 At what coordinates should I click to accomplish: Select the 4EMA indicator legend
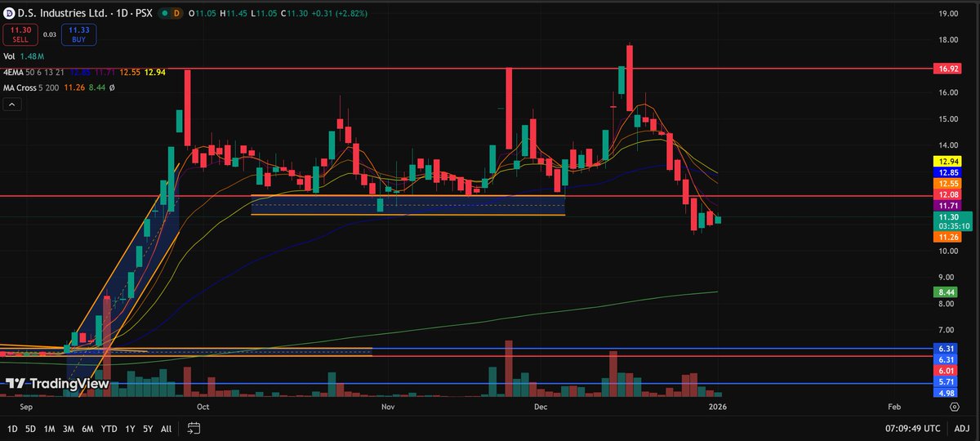tap(15, 72)
